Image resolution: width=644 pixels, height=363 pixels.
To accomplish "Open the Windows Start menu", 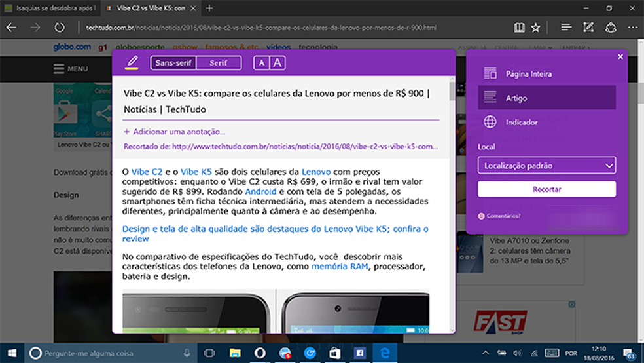I will (x=12, y=353).
